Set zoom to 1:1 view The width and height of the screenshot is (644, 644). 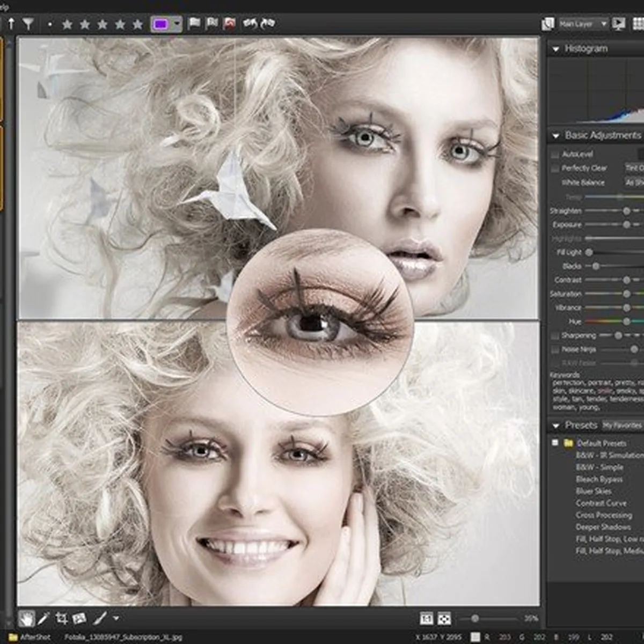click(426, 619)
